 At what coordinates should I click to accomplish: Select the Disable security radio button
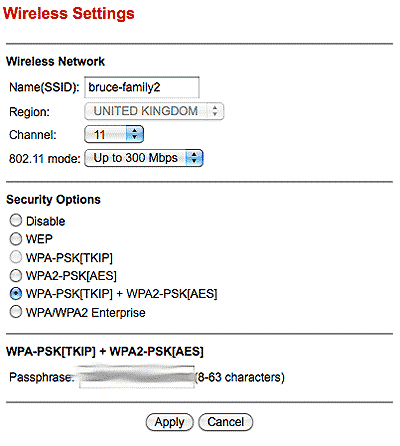16,220
